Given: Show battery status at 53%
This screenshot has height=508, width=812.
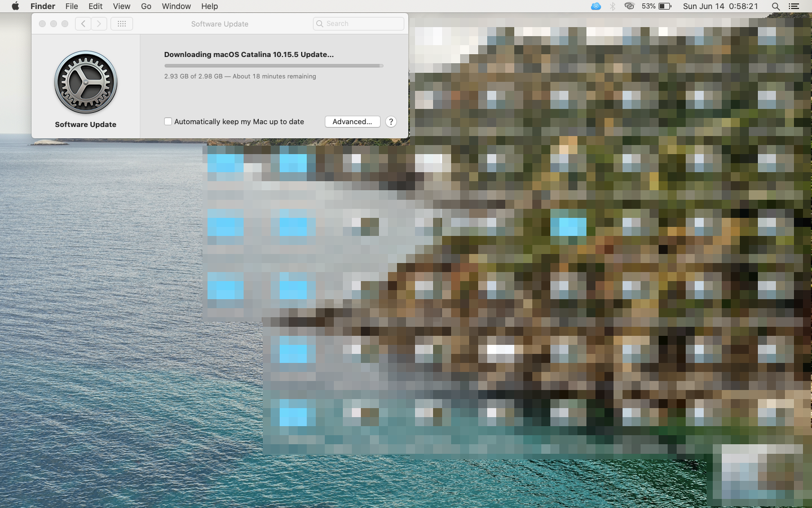Looking at the screenshot, I should click(x=657, y=6).
